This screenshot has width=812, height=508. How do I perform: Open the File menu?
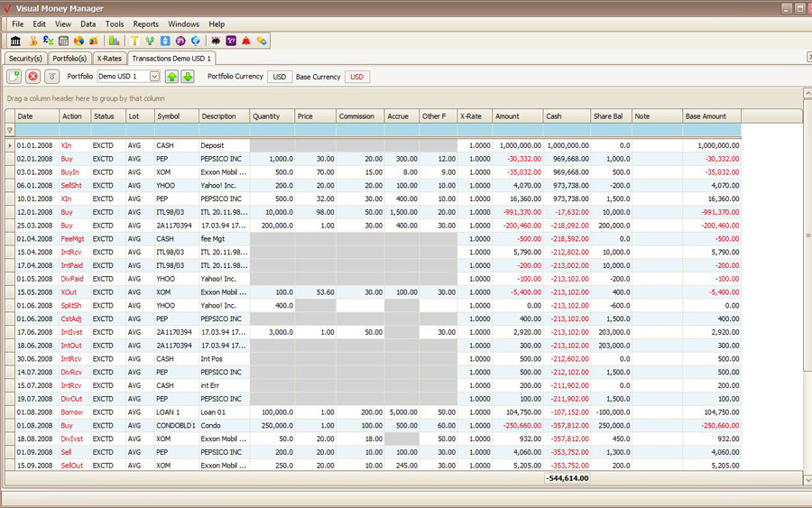pyautogui.click(x=18, y=23)
